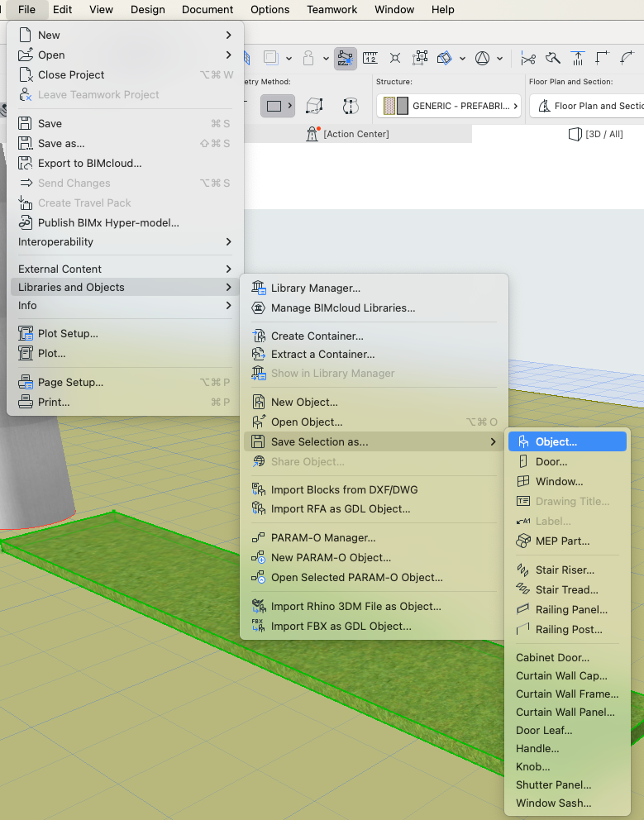Screen dimensions: 644x820
Task: Open PARAM-O Manager...
Action: pos(374,537)
